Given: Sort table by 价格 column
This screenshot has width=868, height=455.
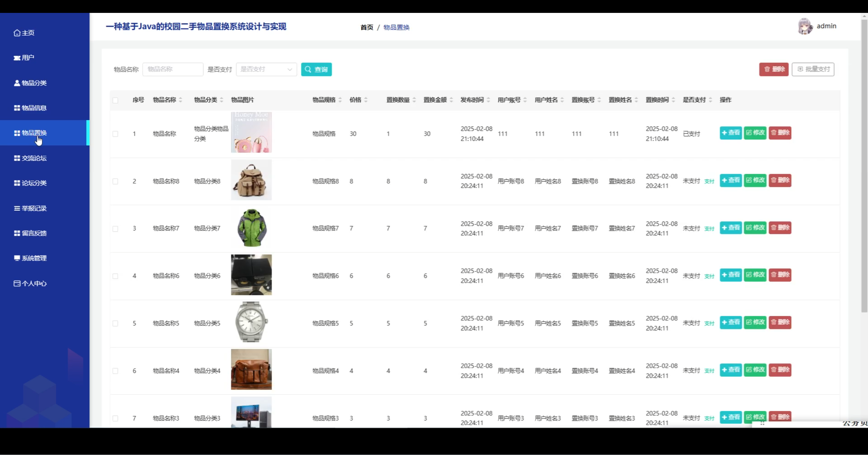Looking at the screenshot, I should (x=366, y=99).
